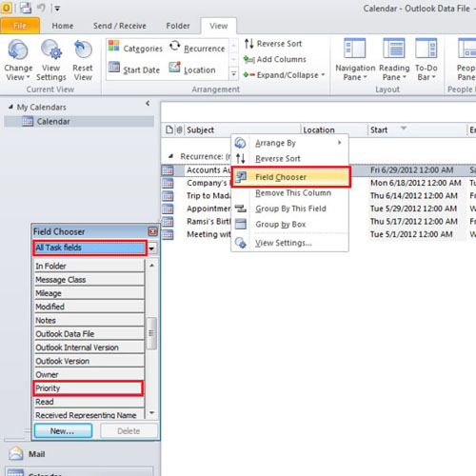Click the Outlook application icon in the title bar

(x=6, y=8)
